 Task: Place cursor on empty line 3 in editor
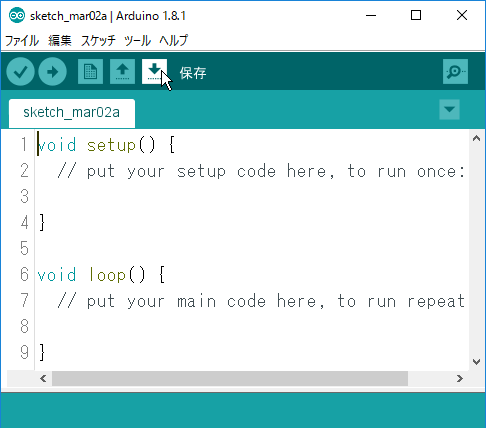[250, 196]
